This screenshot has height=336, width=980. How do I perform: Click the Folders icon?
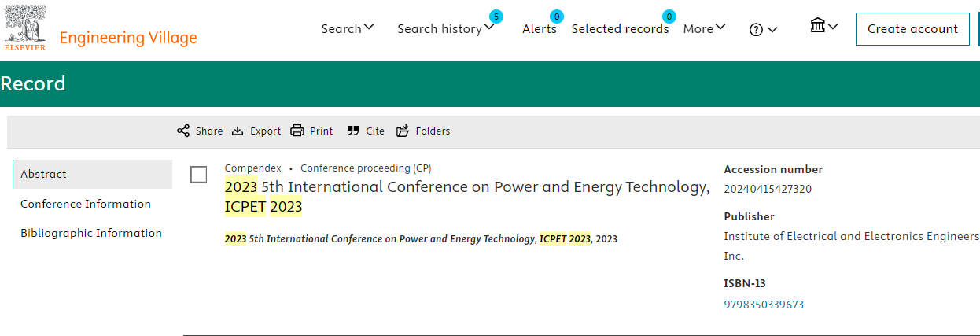tap(403, 131)
